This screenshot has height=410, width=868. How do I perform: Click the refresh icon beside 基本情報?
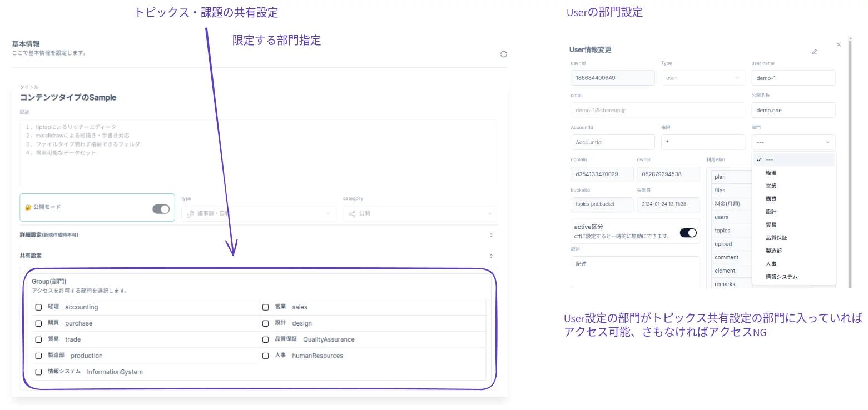503,54
